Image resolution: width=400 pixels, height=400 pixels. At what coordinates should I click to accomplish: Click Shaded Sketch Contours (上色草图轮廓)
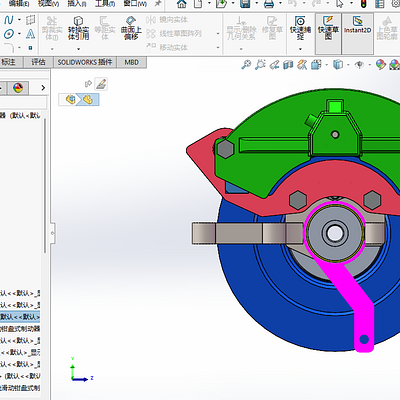coord(387,28)
